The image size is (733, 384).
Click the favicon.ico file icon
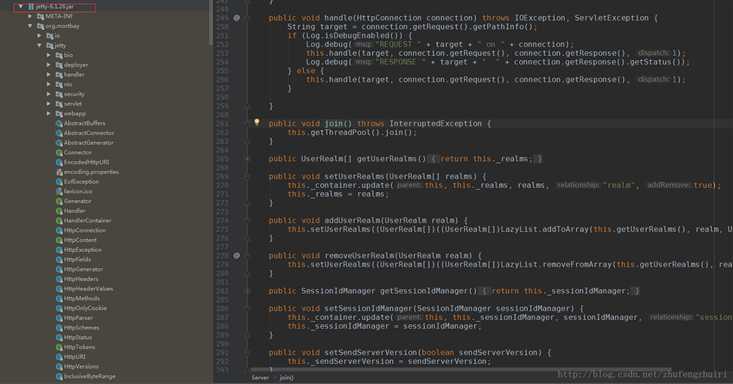tap(59, 191)
